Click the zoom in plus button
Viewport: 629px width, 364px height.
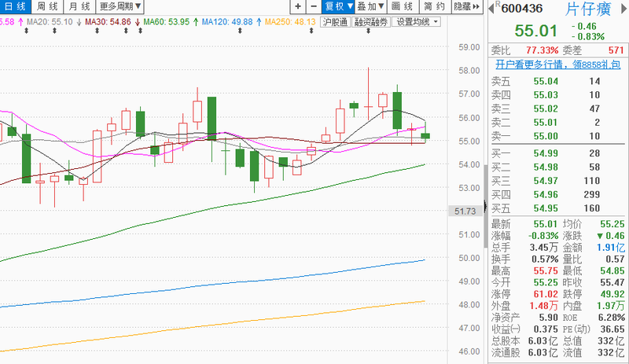[x=298, y=6]
